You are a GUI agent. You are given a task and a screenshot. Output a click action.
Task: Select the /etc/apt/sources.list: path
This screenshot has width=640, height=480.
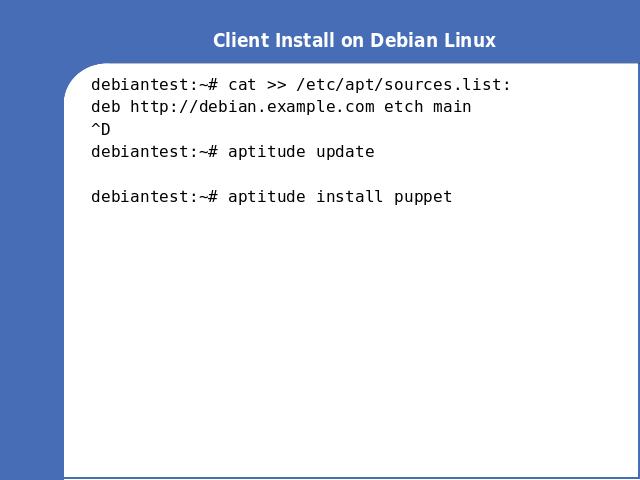tap(404, 85)
